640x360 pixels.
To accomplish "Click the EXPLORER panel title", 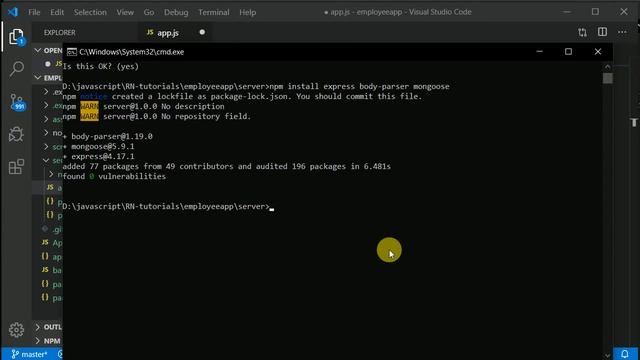I will pyautogui.click(x=60, y=33).
